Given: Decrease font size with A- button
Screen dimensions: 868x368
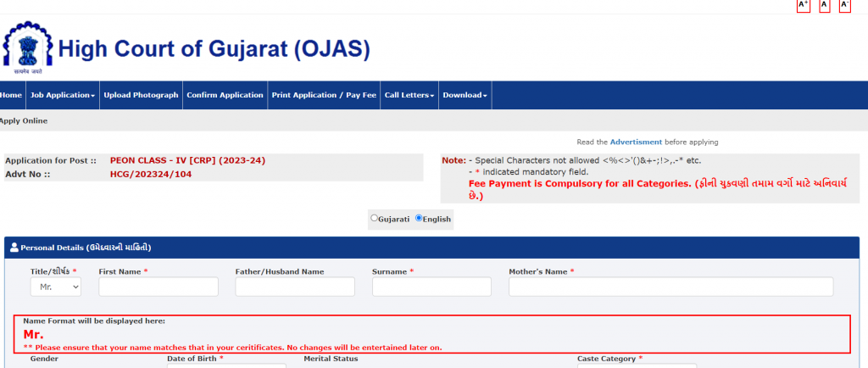Looking at the screenshot, I should point(845,6).
